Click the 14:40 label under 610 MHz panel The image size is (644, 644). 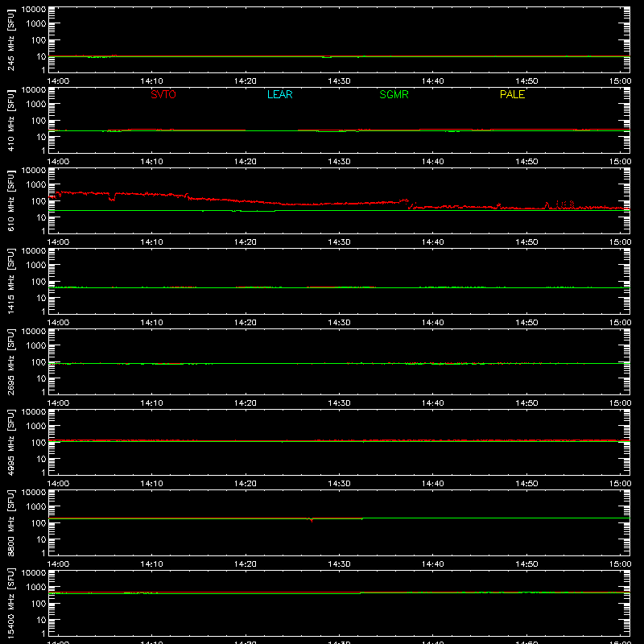tap(433, 242)
